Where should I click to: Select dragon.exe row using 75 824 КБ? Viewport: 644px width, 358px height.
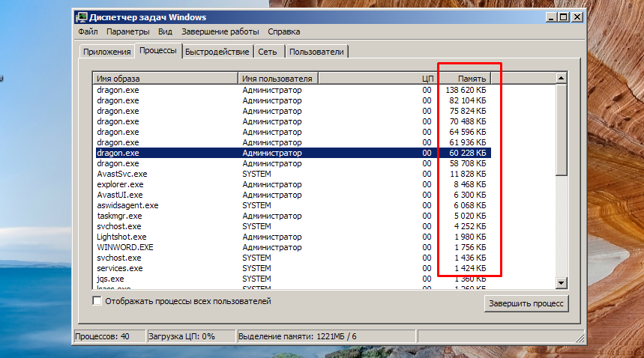tap(293, 111)
